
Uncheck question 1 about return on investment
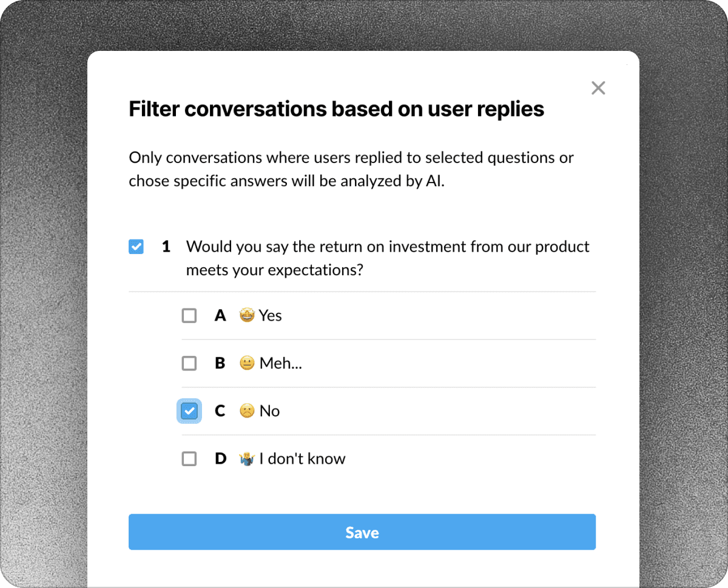coord(136,246)
